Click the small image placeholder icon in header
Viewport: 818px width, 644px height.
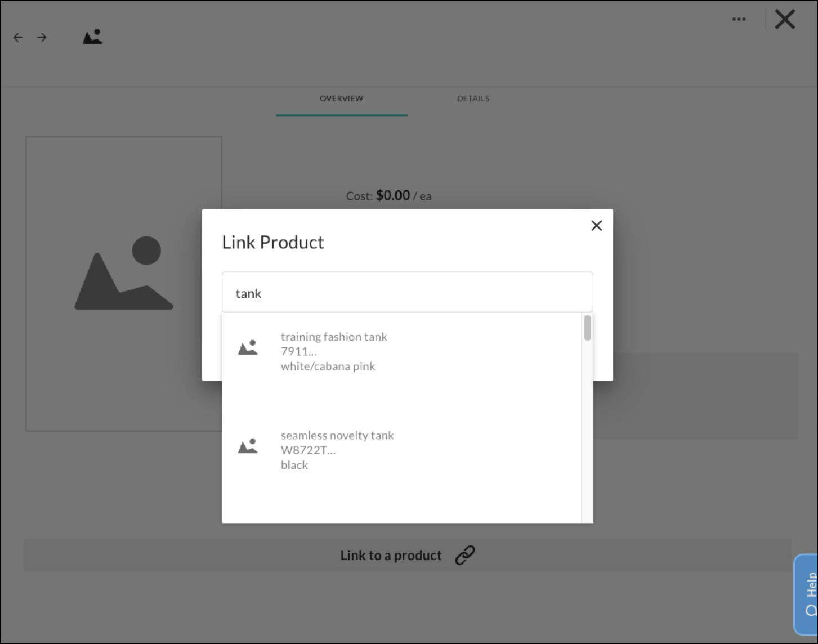[x=92, y=37]
